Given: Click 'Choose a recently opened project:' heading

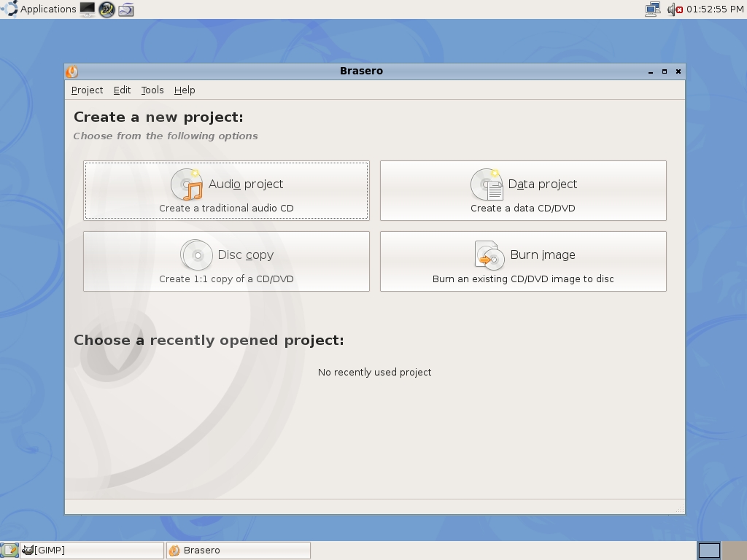Looking at the screenshot, I should pos(209,340).
